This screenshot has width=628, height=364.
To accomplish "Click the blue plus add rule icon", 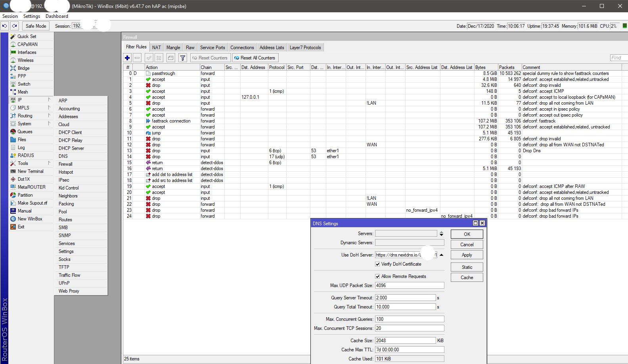I will point(127,58).
